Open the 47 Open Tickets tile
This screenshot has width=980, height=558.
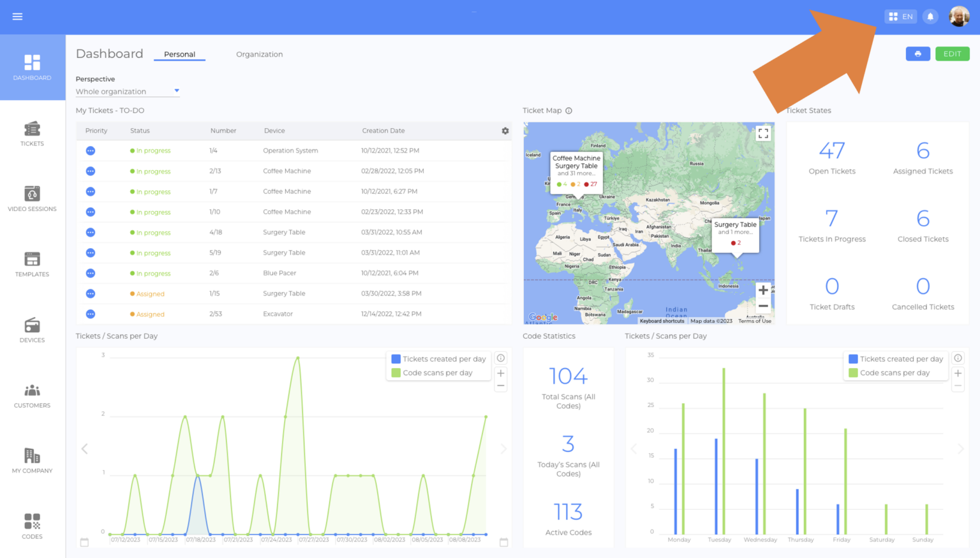(832, 158)
